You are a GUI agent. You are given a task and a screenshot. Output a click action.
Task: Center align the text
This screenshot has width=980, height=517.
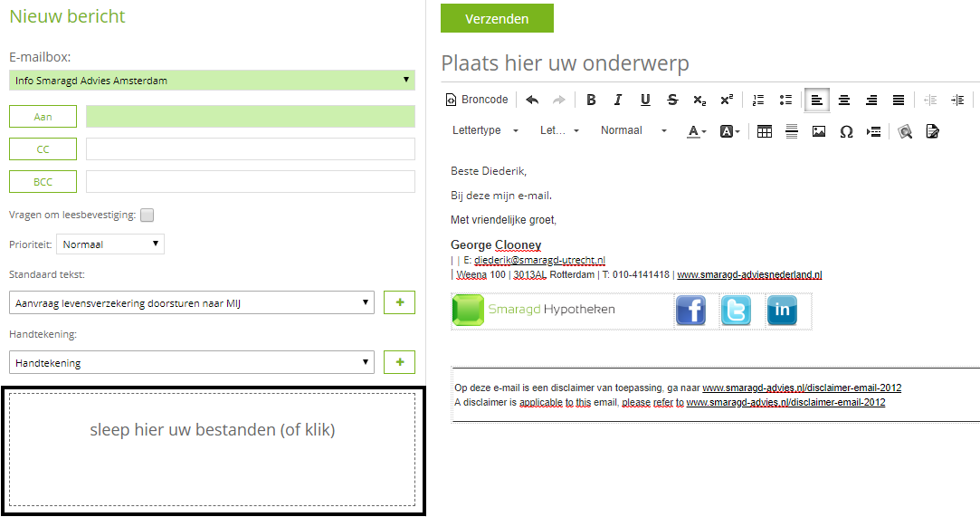coord(843,100)
